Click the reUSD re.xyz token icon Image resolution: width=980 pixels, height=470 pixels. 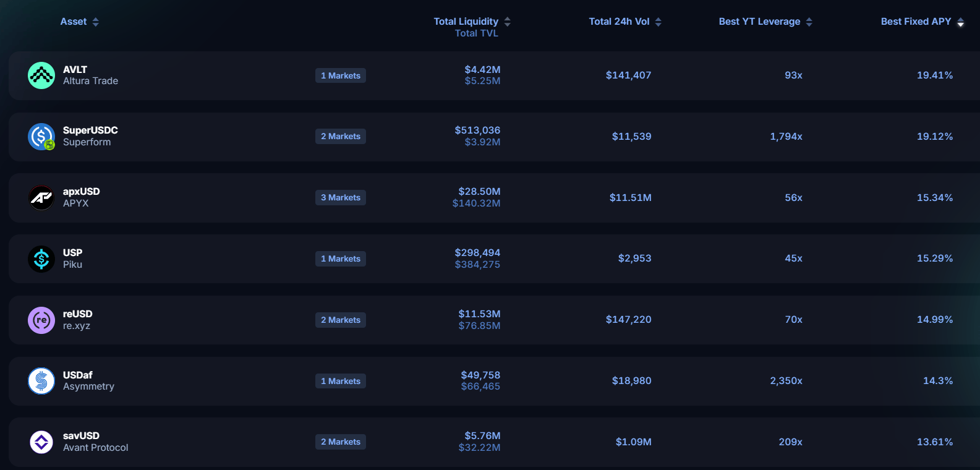(41, 320)
